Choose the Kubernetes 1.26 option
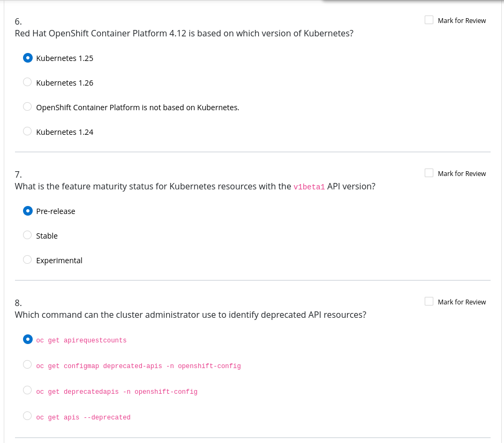504x443 pixels. [28, 82]
